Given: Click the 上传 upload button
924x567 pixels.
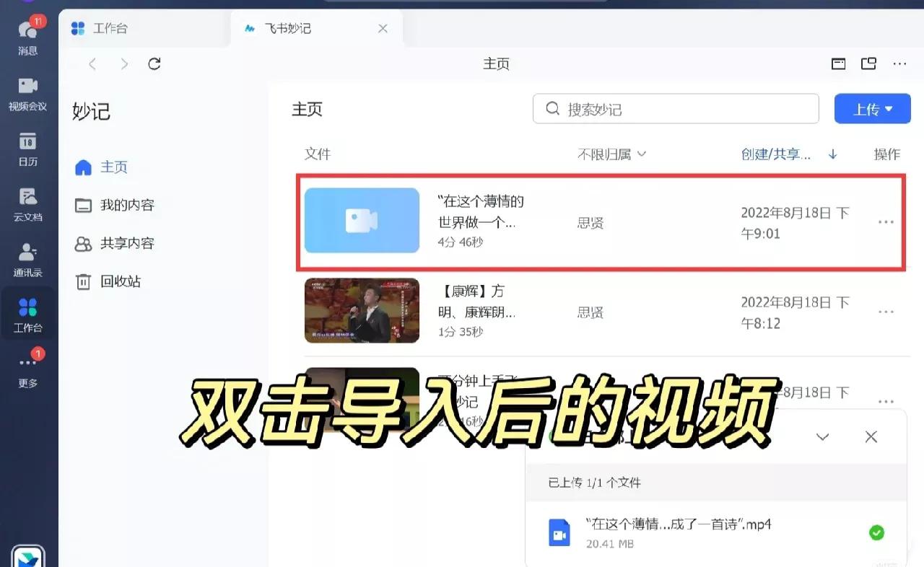Looking at the screenshot, I should tap(868, 108).
